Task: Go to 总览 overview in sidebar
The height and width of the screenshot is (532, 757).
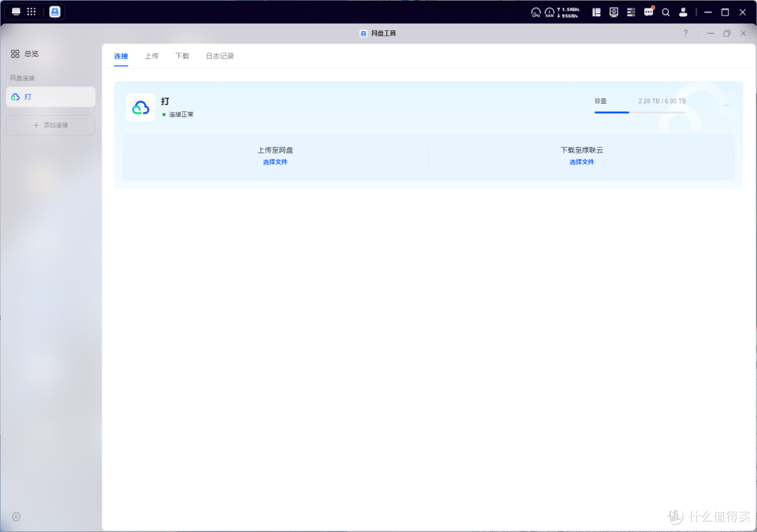Action: pyautogui.click(x=25, y=53)
